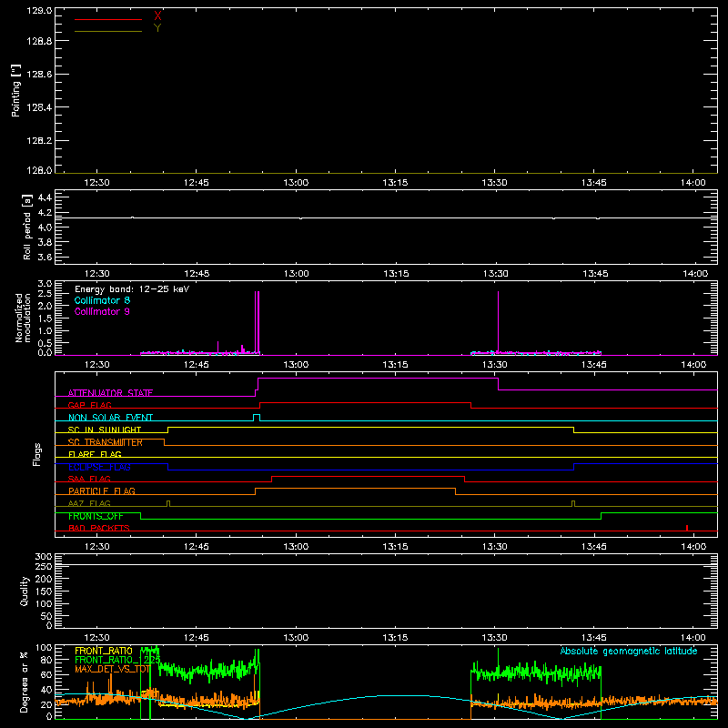The height and width of the screenshot is (728, 728).
Task: Click the Quality axis title
Action: click(25, 591)
